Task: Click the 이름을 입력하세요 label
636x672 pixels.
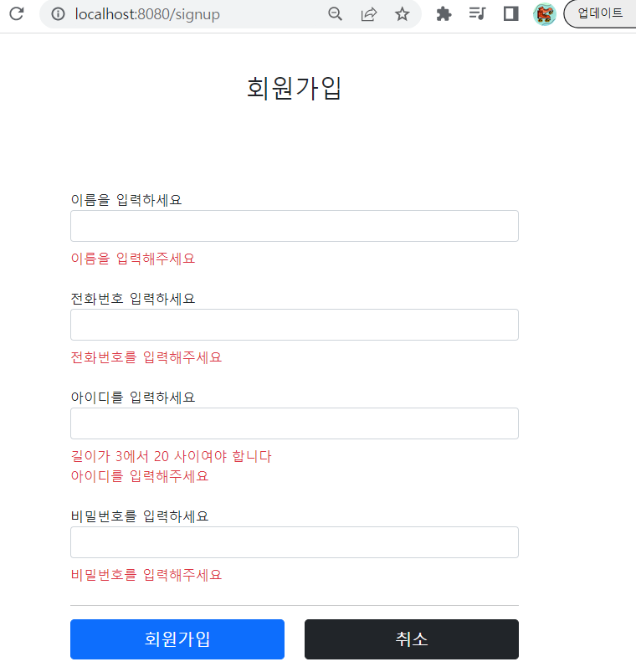Action: pos(126,200)
